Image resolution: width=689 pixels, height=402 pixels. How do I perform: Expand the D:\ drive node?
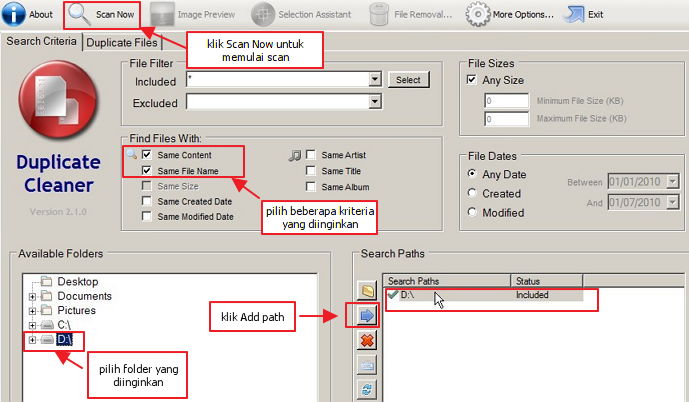click(32, 340)
